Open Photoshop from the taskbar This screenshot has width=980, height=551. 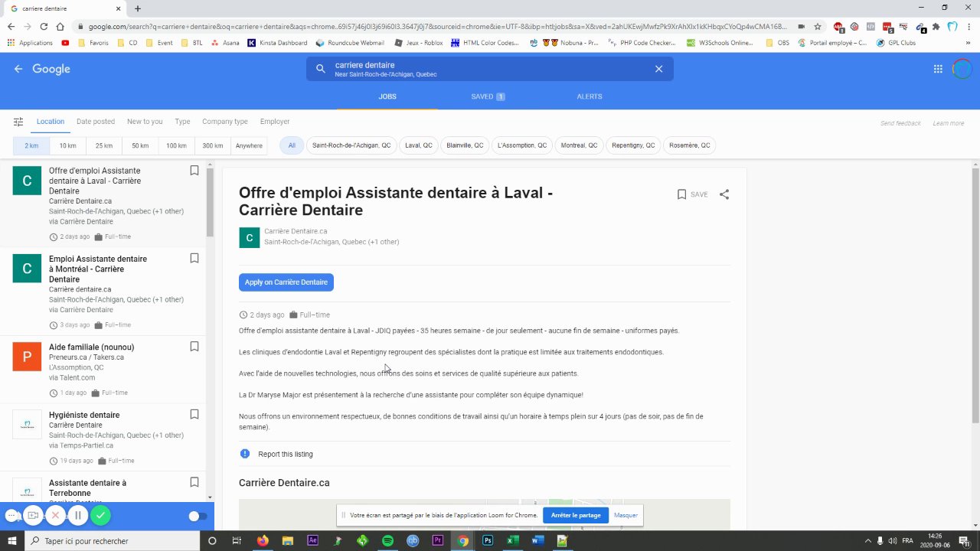pos(488,540)
